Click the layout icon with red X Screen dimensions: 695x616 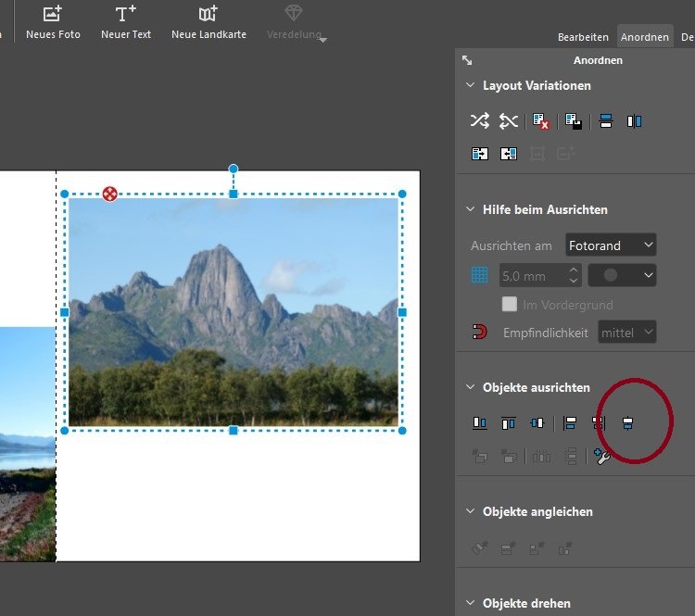tap(542, 121)
